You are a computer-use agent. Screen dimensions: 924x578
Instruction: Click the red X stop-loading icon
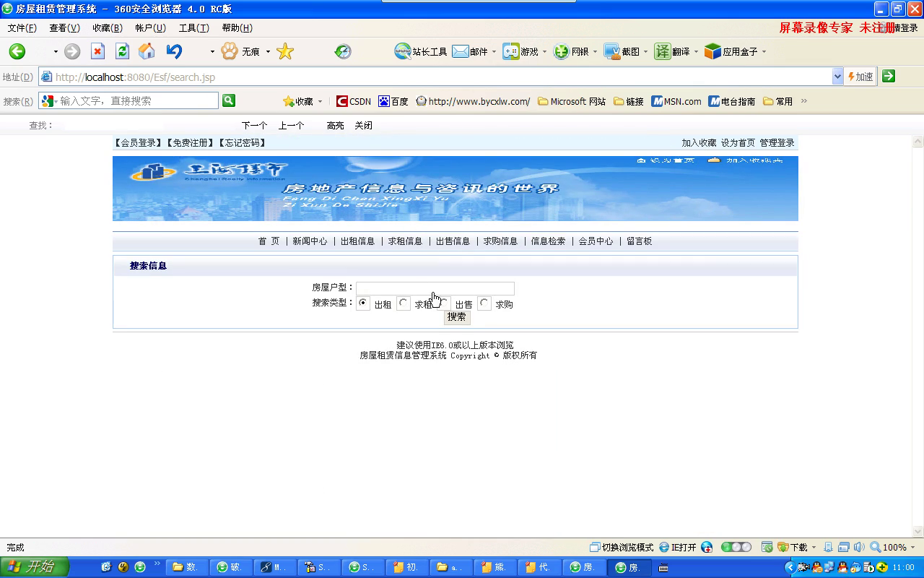97,51
